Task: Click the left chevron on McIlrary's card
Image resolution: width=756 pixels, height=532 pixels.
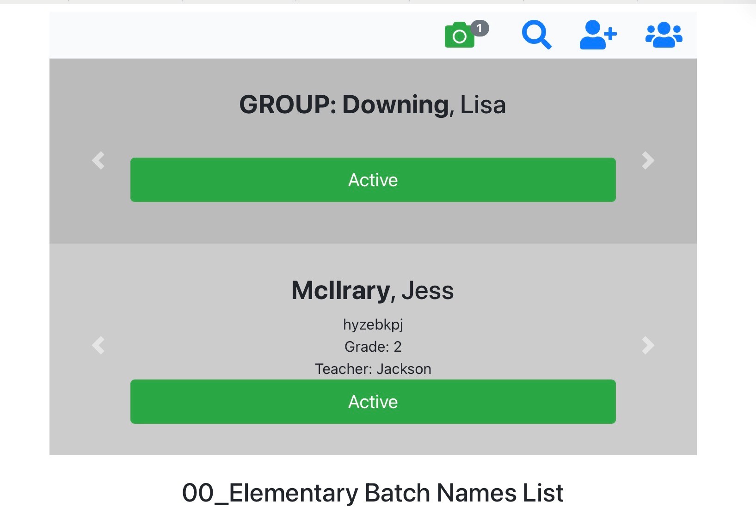Action: click(x=98, y=345)
